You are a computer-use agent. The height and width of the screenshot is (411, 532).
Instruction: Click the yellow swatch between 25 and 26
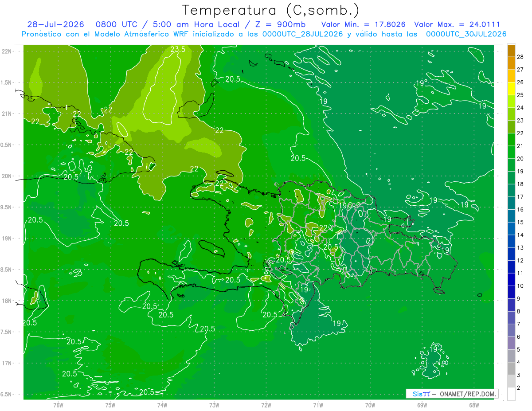[x=511, y=88]
